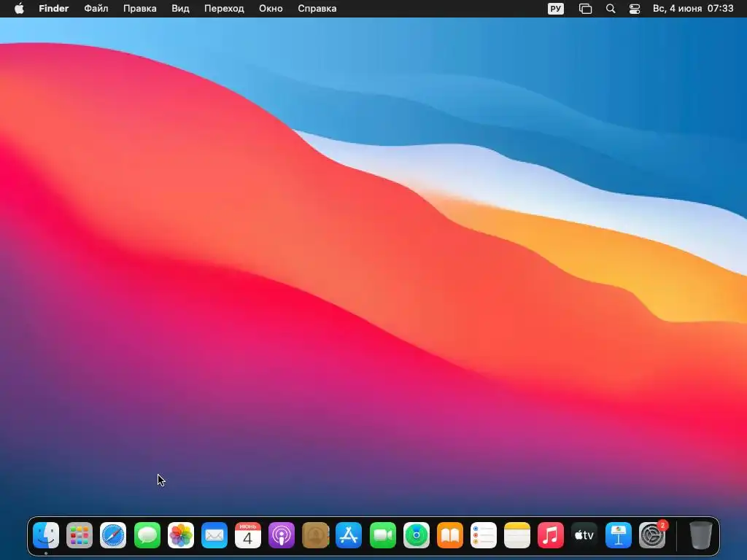Open the Messages app

coord(147,535)
